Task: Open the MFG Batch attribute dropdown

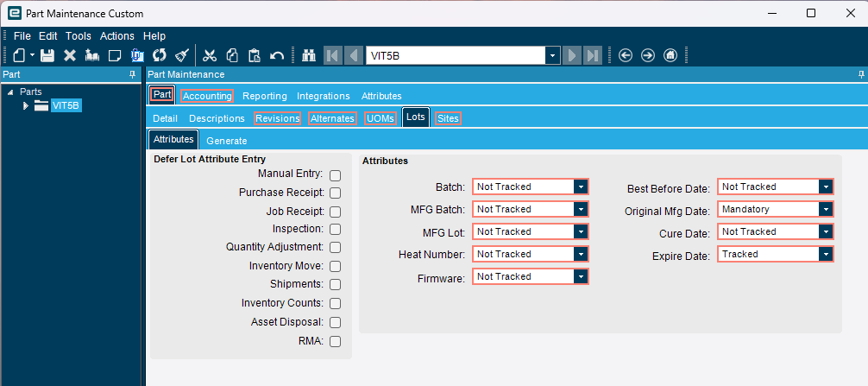Action: (x=581, y=209)
